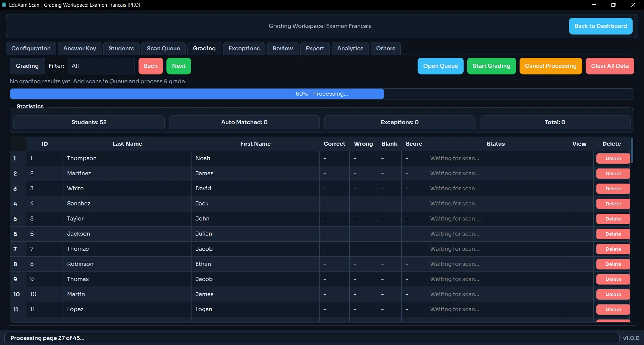Image resolution: width=644 pixels, height=345 pixels.
Task: Go to the Exceptions tab
Action: coord(244,48)
